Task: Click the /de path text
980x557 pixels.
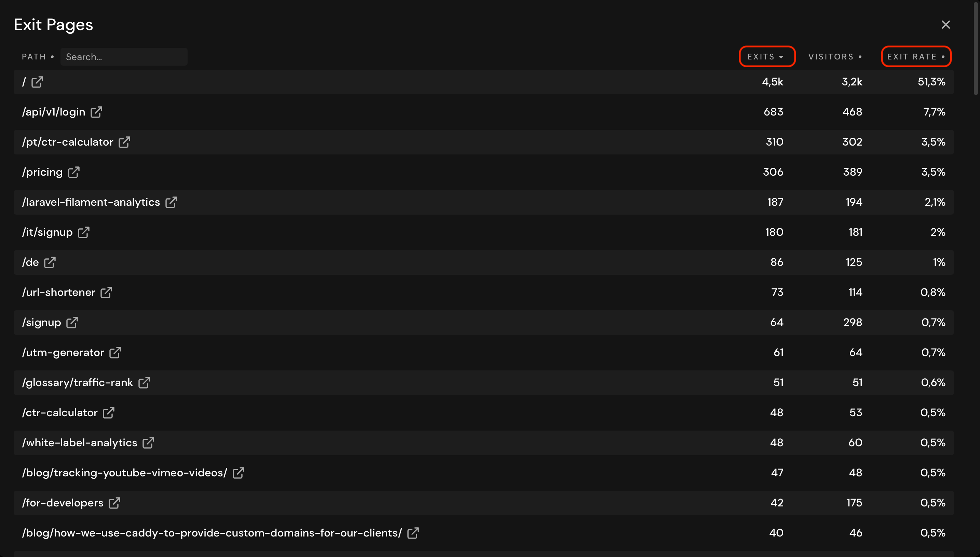Action: pos(31,262)
